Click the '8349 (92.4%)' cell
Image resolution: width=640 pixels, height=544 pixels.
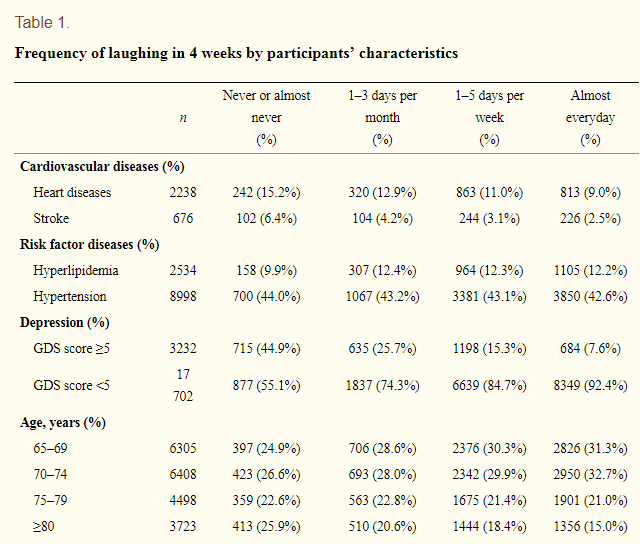point(590,385)
